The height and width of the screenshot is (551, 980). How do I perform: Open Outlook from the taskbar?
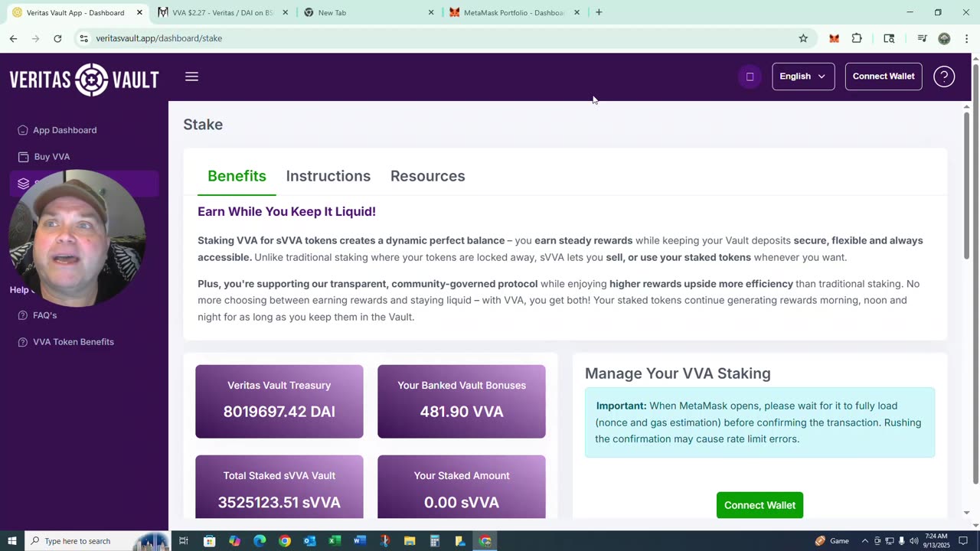[x=309, y=541]
